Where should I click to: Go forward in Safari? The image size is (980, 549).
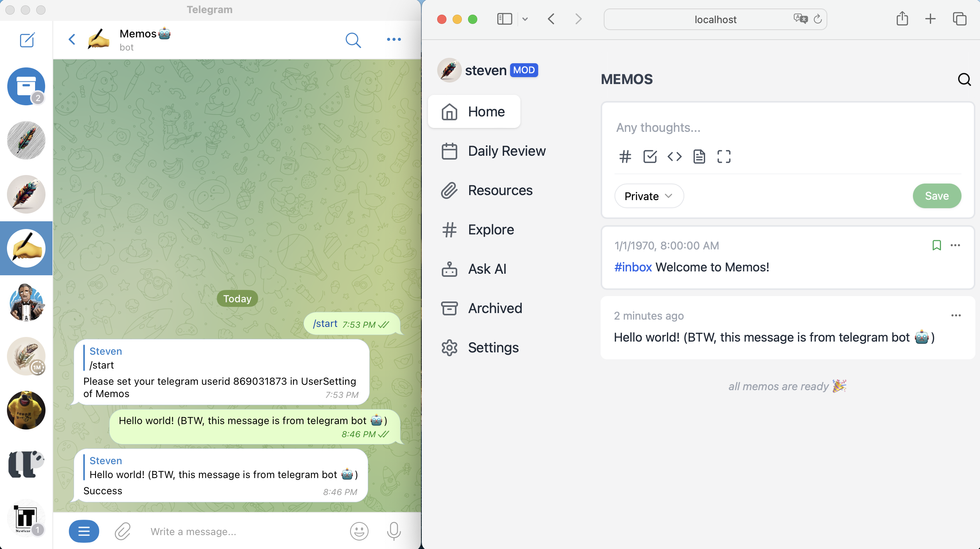tap(578, 19)
